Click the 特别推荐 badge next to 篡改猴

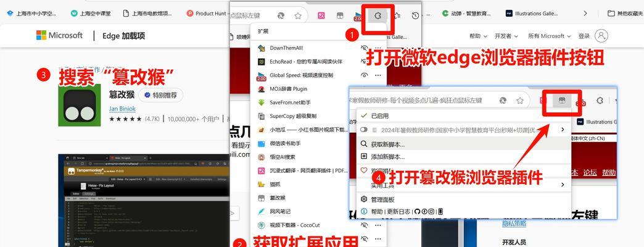pyautogui.click(x=160, y=95)
